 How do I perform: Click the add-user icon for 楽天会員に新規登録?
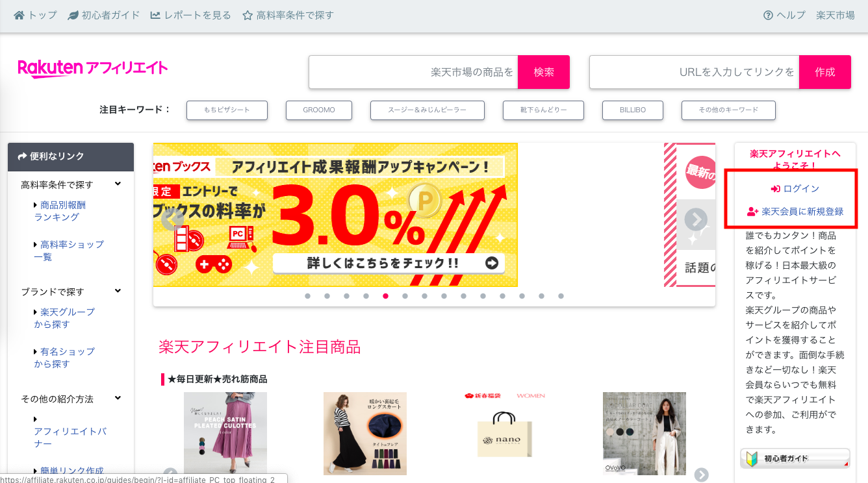coord(752,212)
